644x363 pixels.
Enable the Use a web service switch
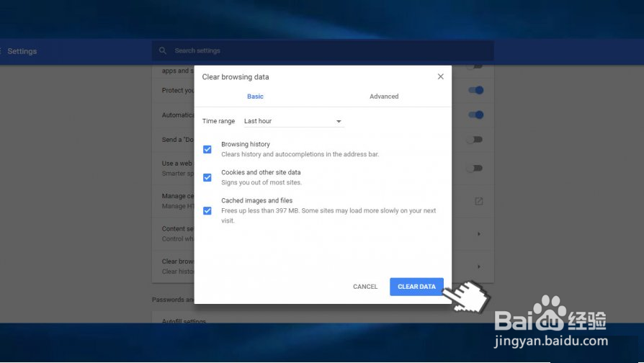pyautogui.click(x=475, y=168)
